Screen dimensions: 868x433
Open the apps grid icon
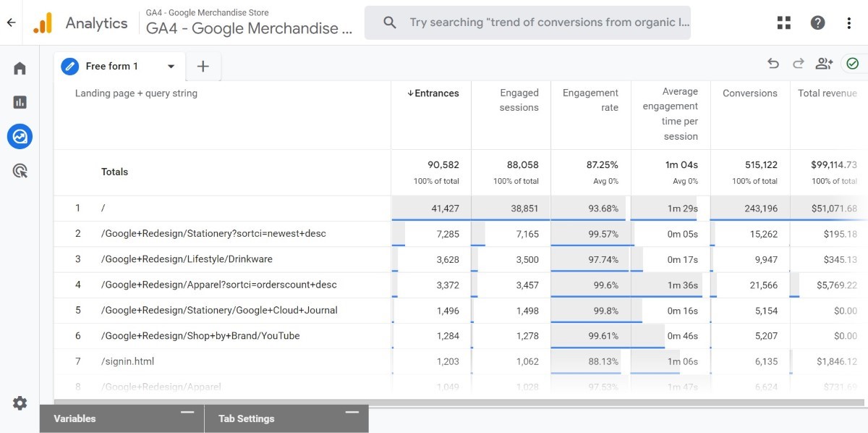pyautogui.click(x=784, y=22)
